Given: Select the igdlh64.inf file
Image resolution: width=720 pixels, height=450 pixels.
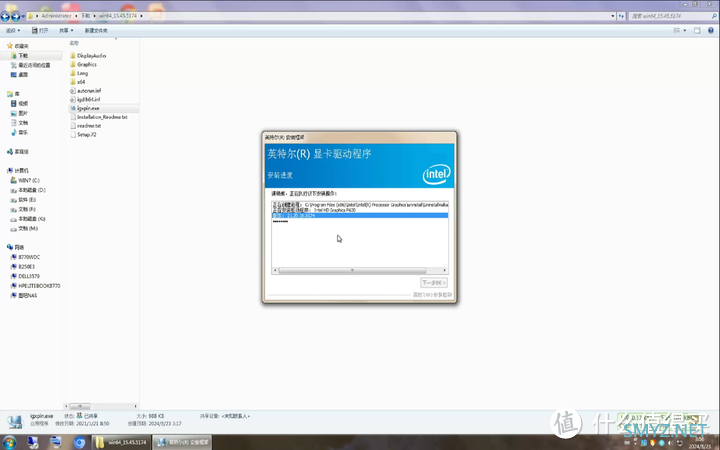Looking at the screenshot, I should tap(85, 99).
